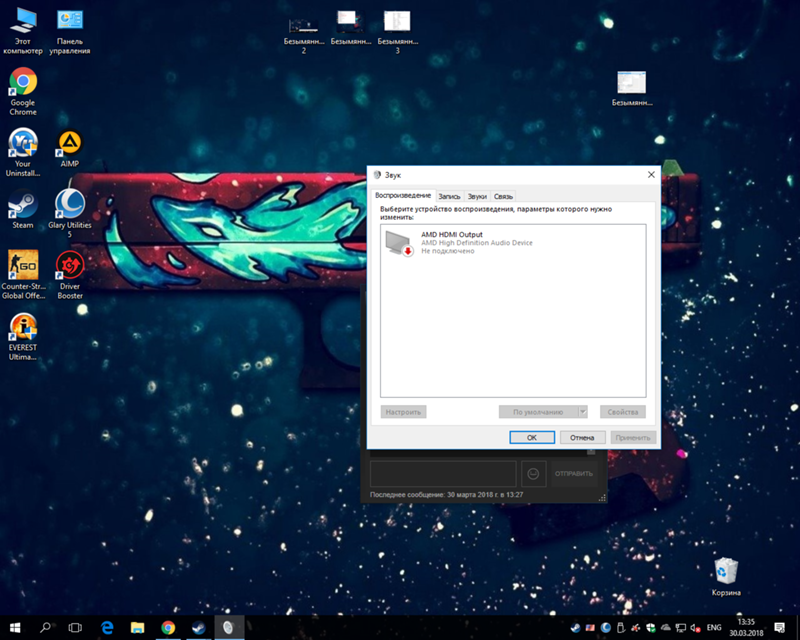The height and width of the screenshot is (640, 800).
Task: Click the Steam chat message input field
Action: click(x=443, y=473)
